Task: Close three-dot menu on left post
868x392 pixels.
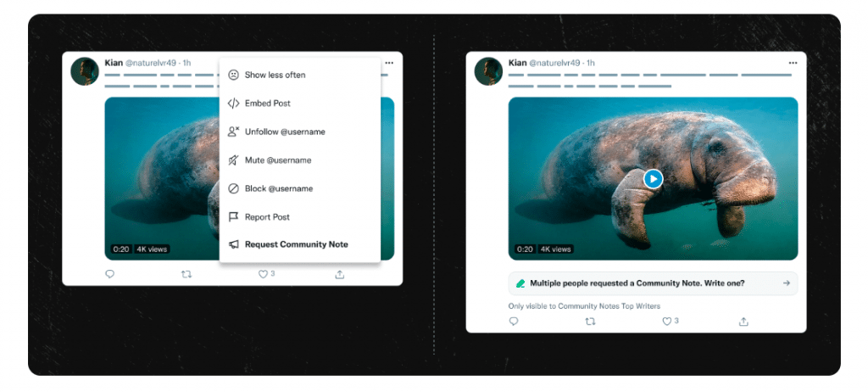Action: point(389,63)
